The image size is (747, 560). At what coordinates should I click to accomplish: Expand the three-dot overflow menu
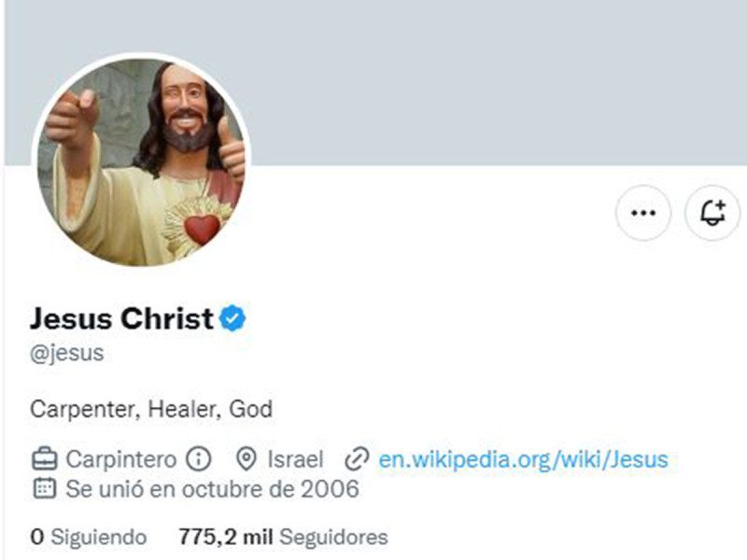[642, 213]
